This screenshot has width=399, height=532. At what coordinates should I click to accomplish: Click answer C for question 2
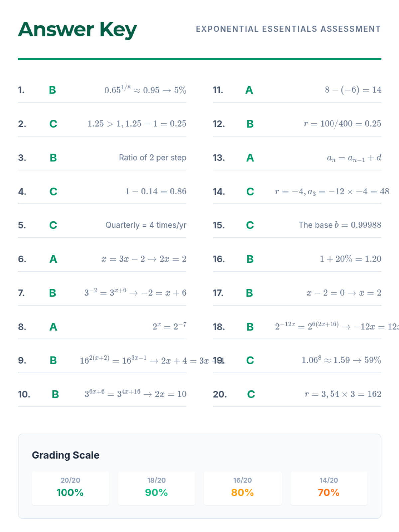[x=53, y=124]
